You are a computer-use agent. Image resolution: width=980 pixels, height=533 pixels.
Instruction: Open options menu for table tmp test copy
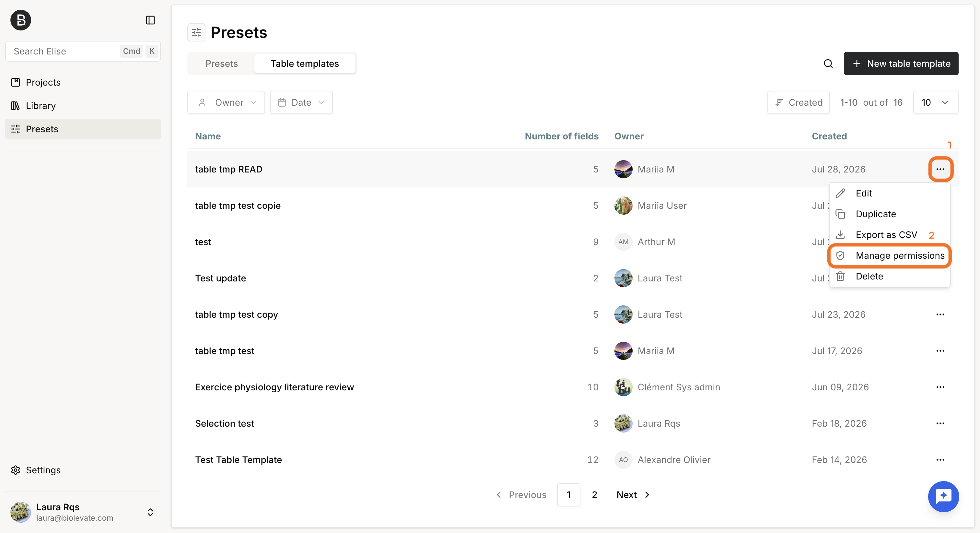click(x=940, y=314)
